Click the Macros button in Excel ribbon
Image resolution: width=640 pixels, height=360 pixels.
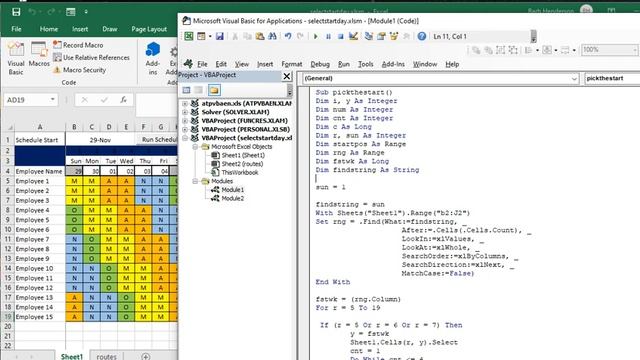click(39, 54)
